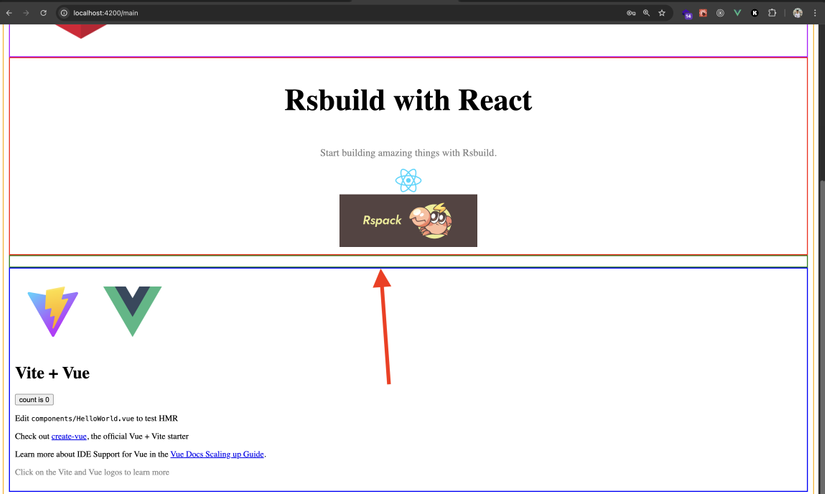This screenshot has width=825, height=494.
Task: Bookmark this page with the star icon
Action: coord(662,13)
